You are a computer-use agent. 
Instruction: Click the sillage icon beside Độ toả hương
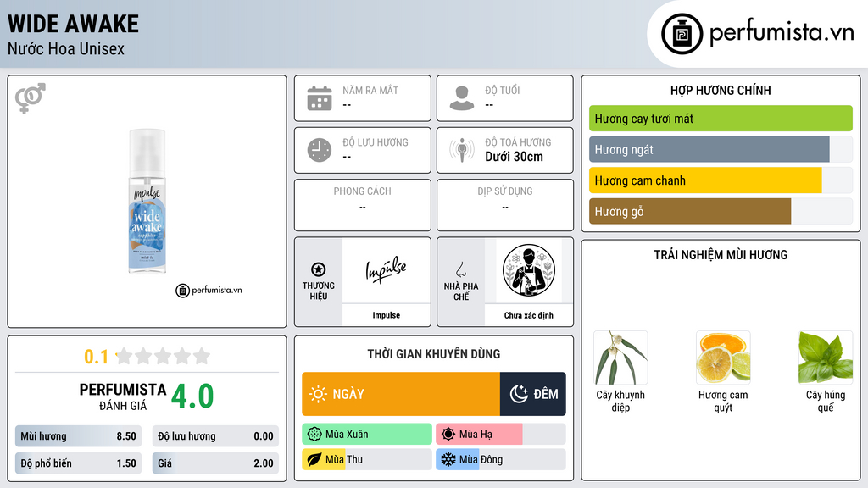point(462,150)
